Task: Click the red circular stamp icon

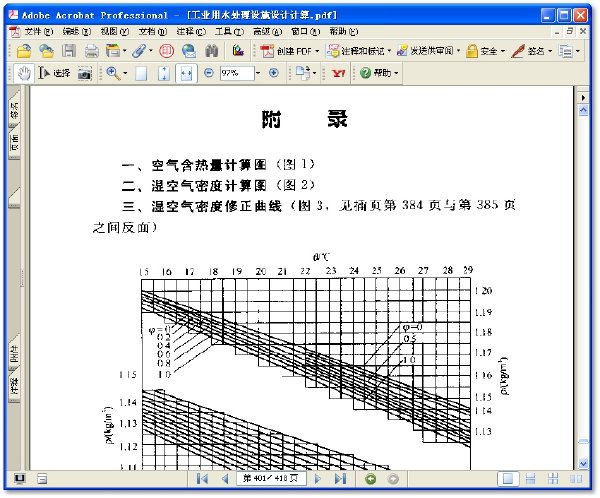Action: click(x=166, y=51)
